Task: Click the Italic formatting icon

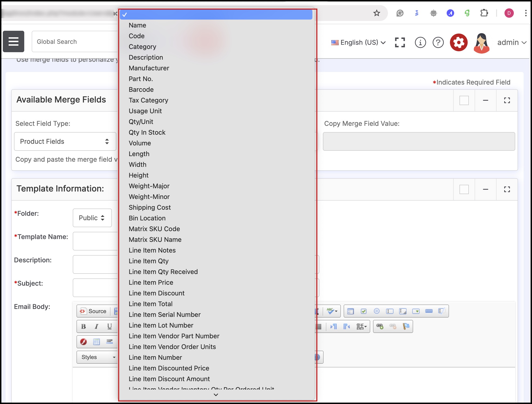Action: [97, 326]
